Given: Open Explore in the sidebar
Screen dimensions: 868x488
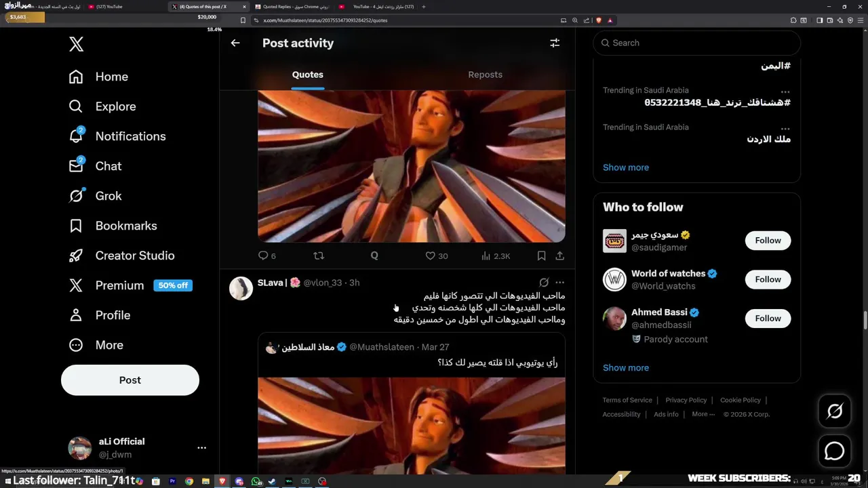Looking at the screenshot, I should pyautogui.click(x=102, y=106).
